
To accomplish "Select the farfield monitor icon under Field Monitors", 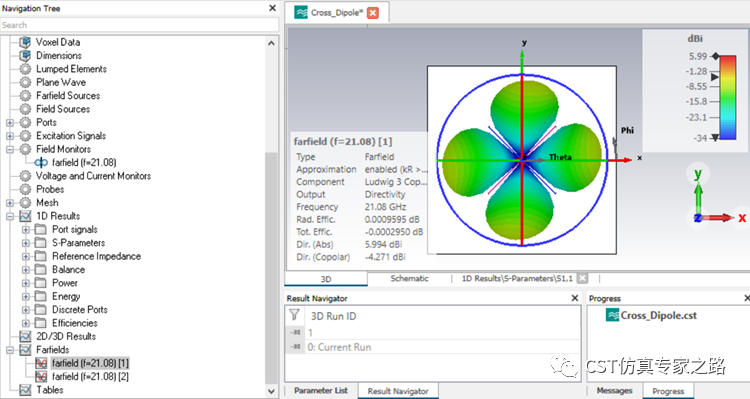I will 41,163.
